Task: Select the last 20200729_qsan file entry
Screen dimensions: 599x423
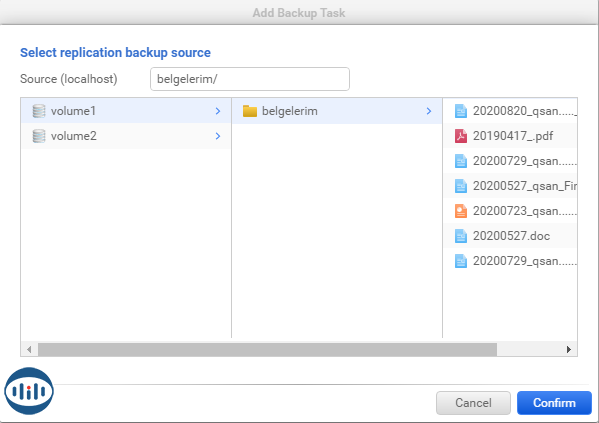Action: pos(510,261)
